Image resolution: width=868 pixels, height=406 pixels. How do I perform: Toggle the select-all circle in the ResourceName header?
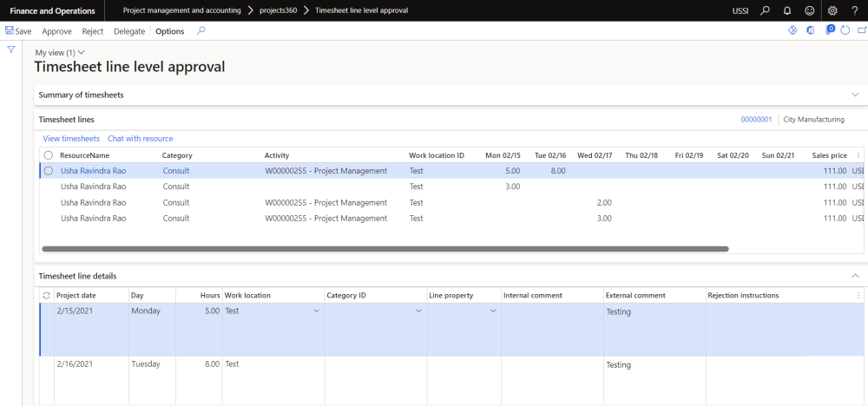coord(48,155)
